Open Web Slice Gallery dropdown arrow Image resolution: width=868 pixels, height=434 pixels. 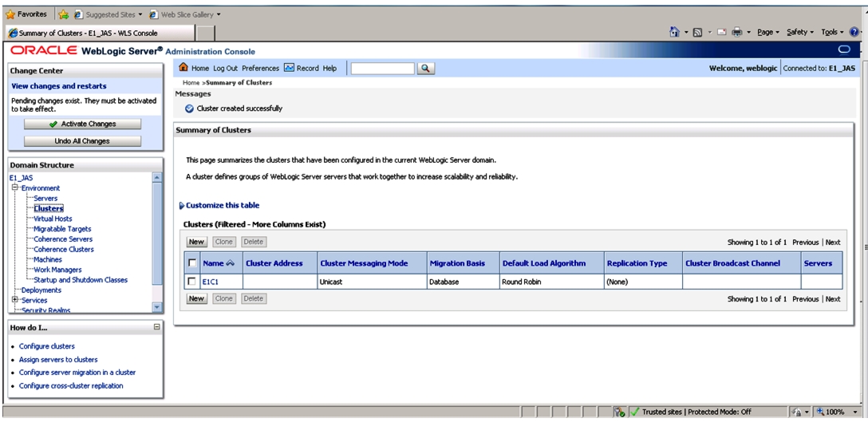click(218, 15)
